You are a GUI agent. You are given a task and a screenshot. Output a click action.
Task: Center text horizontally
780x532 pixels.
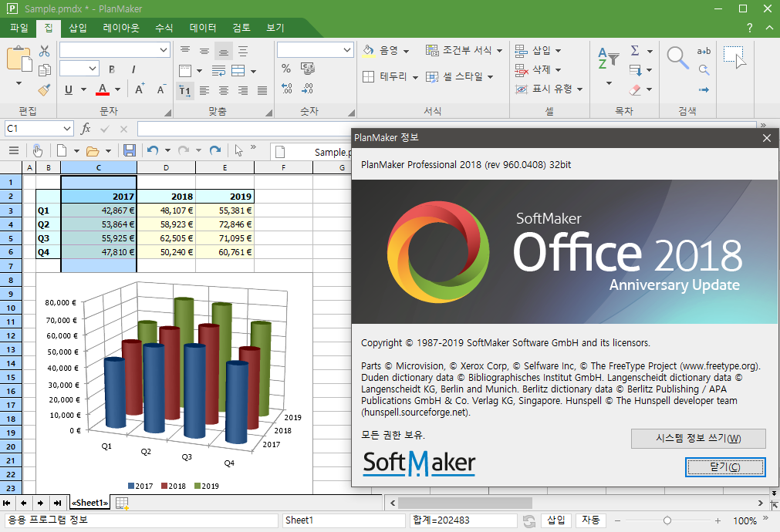[224, 90]
